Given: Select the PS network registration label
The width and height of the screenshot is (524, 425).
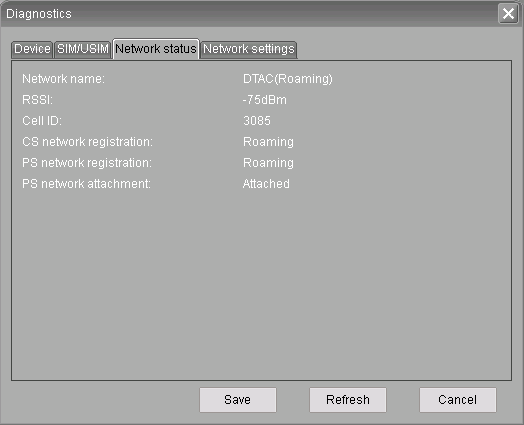Looking at the screenshot, I should click(x=87, y=163).
